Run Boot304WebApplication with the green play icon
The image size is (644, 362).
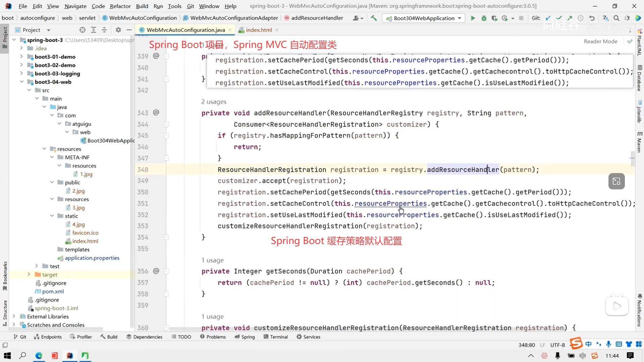473,18
